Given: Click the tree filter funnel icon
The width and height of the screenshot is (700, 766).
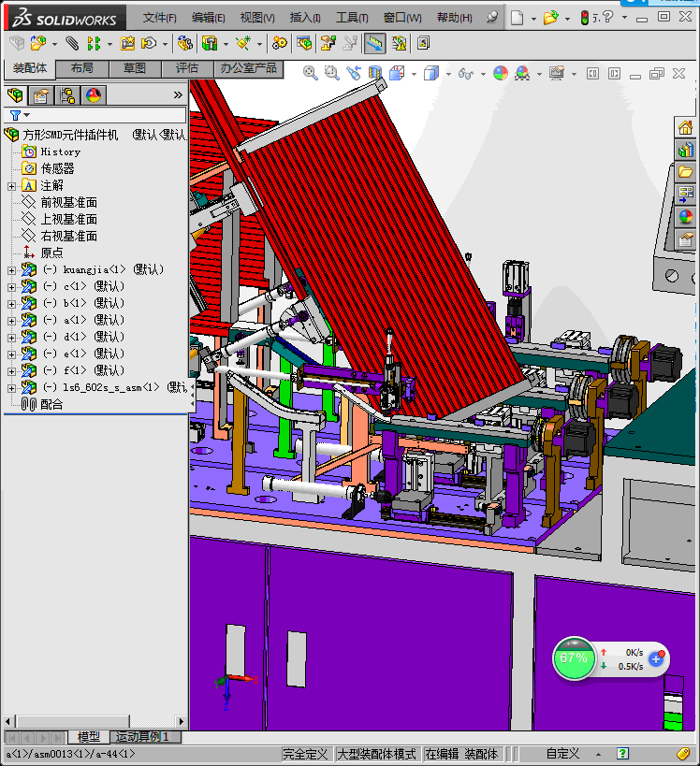Looking at the screenshot, I should pos(15,115).
